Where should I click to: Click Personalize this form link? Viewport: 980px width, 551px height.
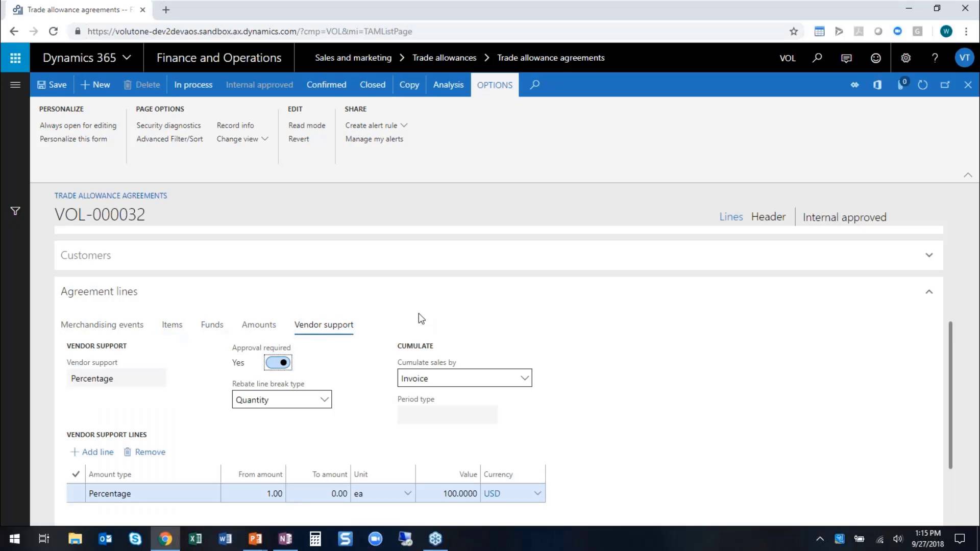(x=73, y=139)
